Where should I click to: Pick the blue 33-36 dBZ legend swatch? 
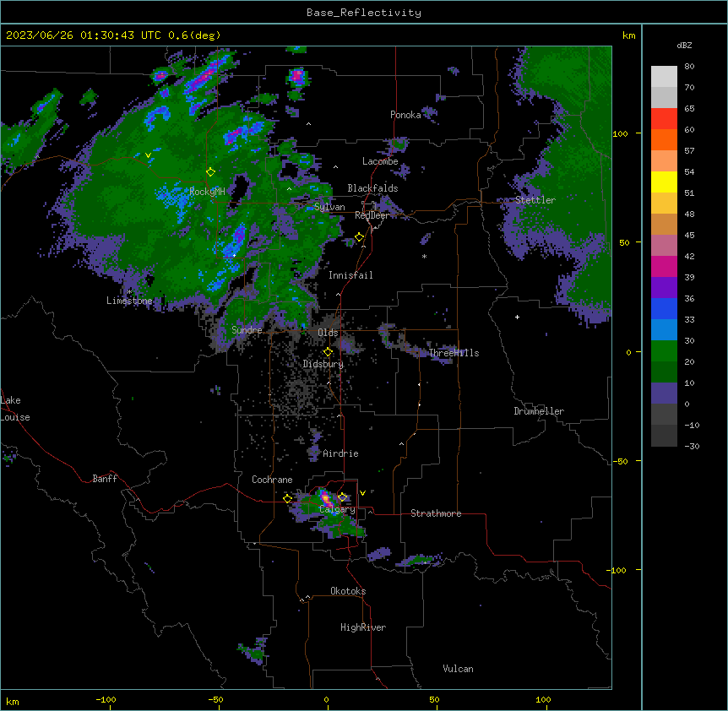[x=664, y=308]
